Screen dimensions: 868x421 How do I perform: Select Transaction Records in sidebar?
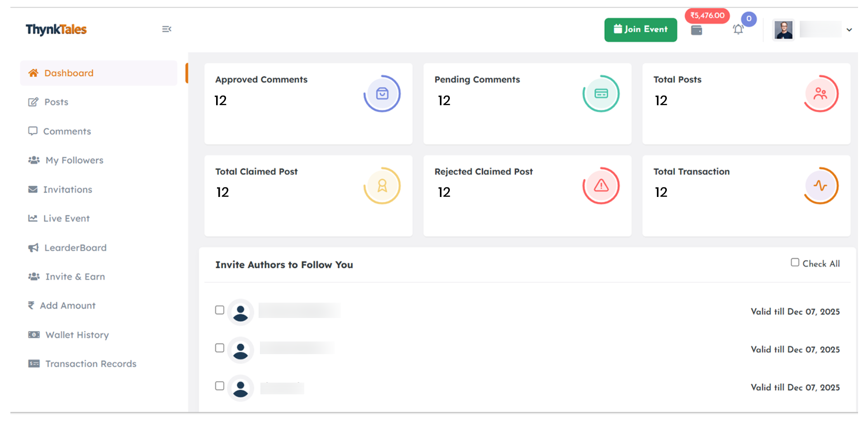pyautogui.click(x=90, y=364)
